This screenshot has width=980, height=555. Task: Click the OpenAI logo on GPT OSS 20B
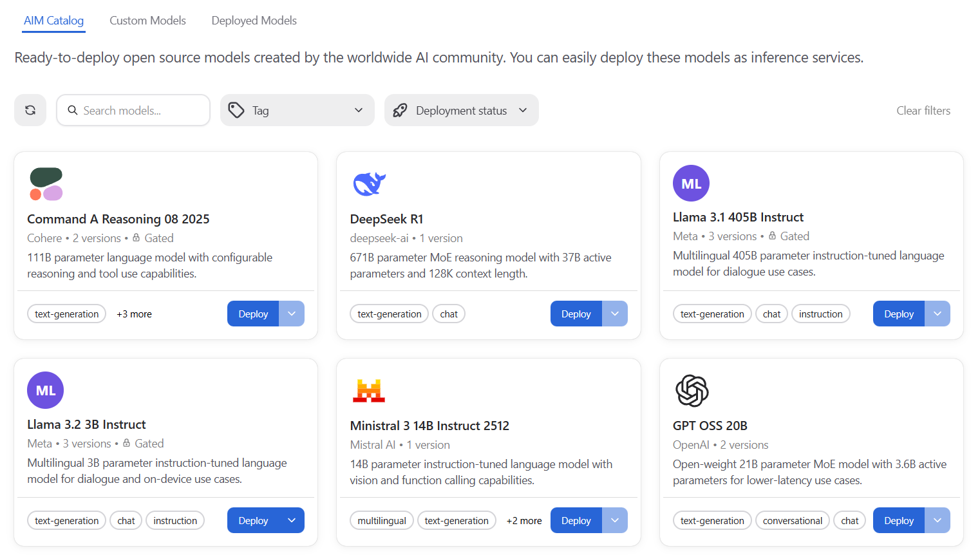(x=692, y=391)
